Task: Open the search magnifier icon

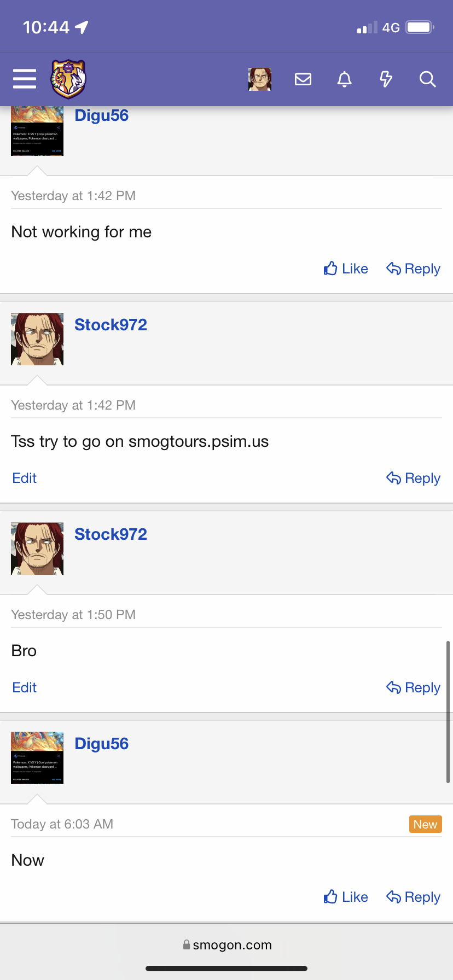Action: click(428, 79)
